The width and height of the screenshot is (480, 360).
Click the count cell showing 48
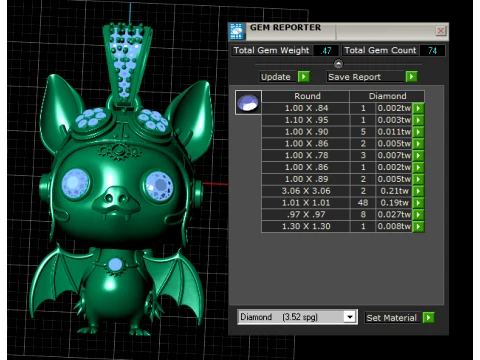tap(363, 203)
